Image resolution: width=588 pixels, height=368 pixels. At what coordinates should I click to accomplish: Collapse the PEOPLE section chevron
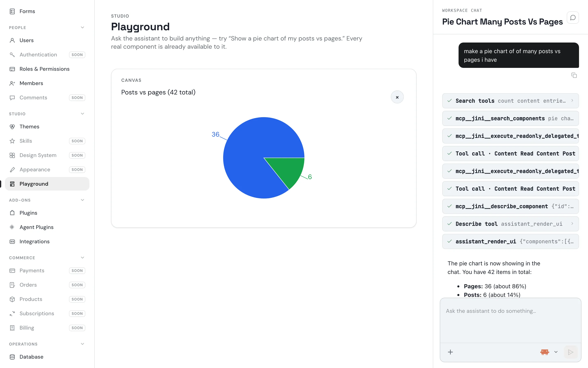click(82, 28)
